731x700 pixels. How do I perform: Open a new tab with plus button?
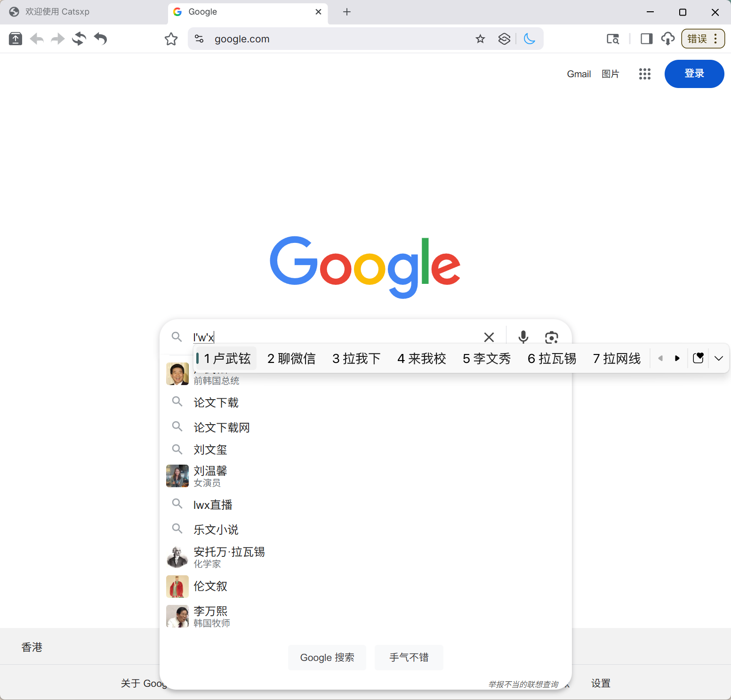click(347, 12)
